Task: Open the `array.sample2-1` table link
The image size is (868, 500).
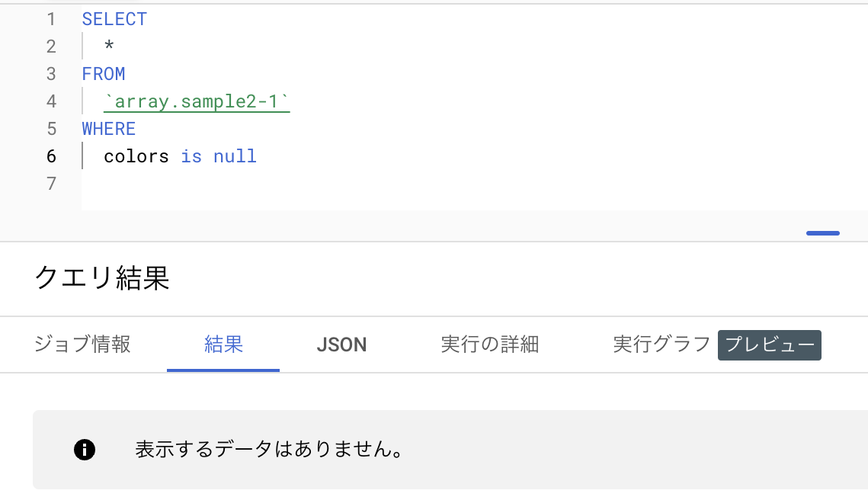Action: click(197, 101)
